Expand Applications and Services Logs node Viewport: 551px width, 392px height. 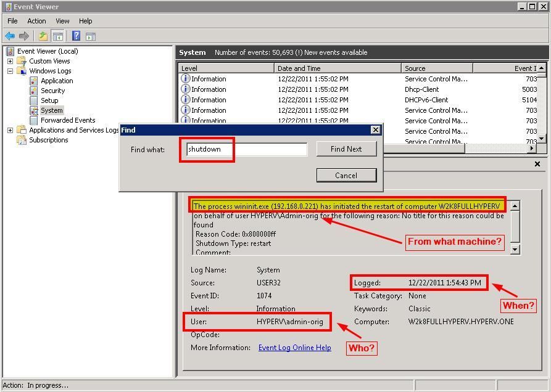coord(10,130)
